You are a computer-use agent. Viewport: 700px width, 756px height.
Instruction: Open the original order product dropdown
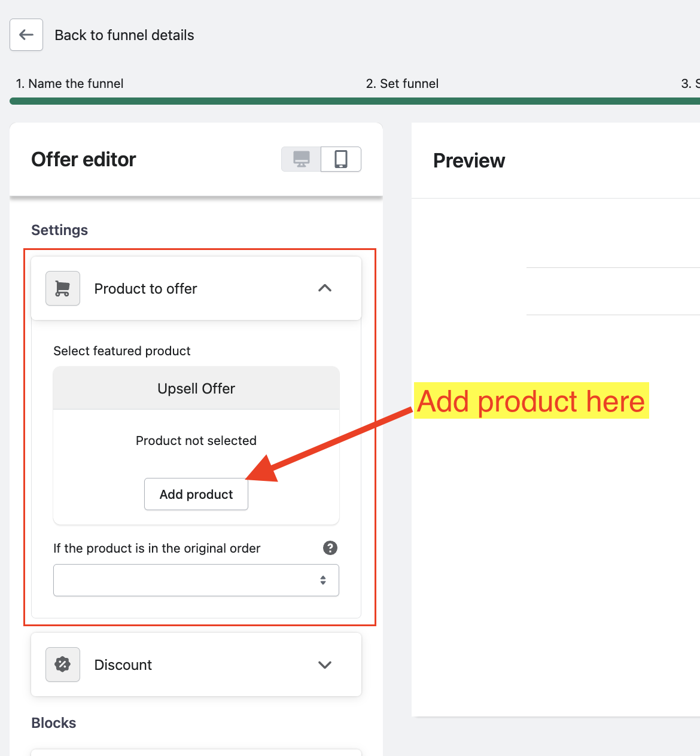(196, 580)
